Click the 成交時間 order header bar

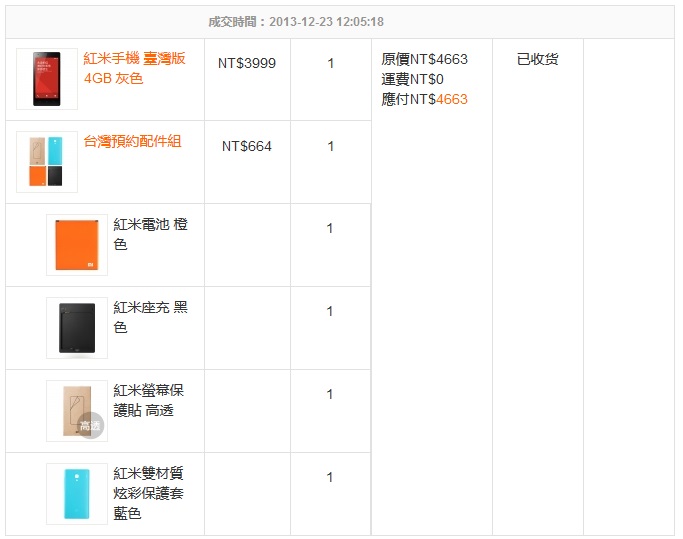(340, 22)
